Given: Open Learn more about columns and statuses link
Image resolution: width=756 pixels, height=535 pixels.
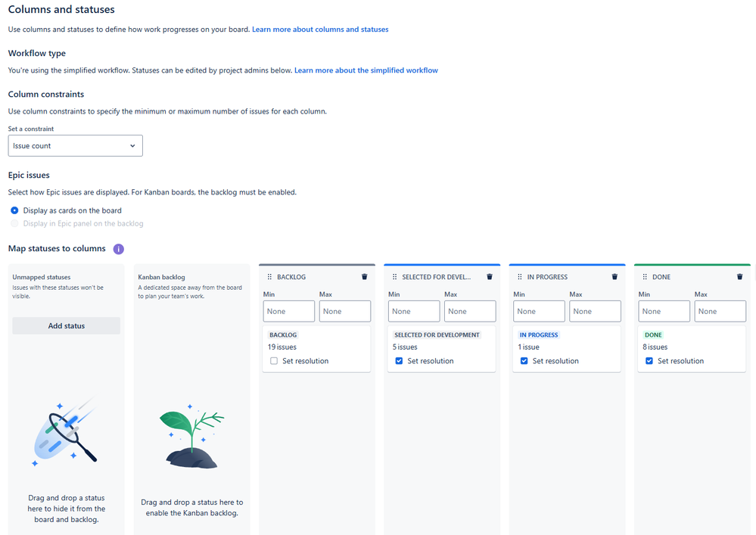Looking at the screenshot, I should [x=320, y=30].
